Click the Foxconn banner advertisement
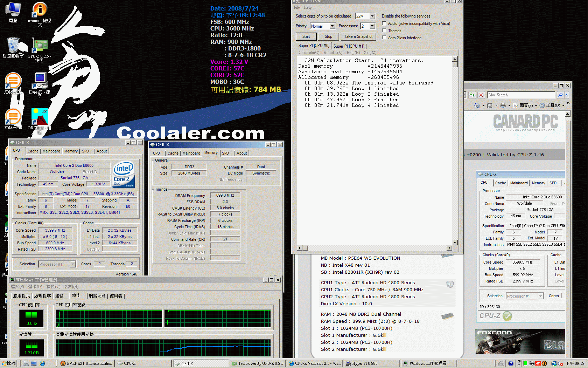The height and width of the screenshot is (368, 588). pos(520,342)
